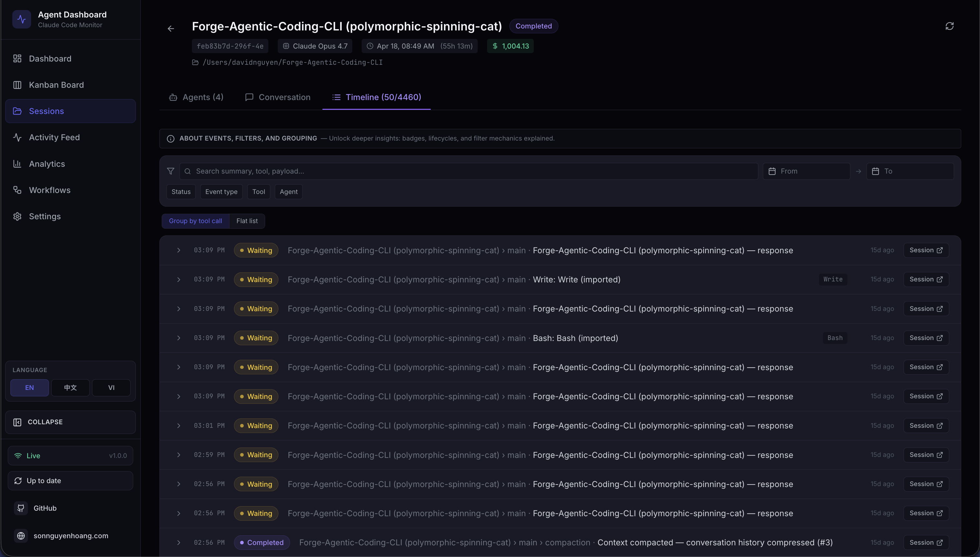Click the info icon in the about banner

tap(171, 139)
